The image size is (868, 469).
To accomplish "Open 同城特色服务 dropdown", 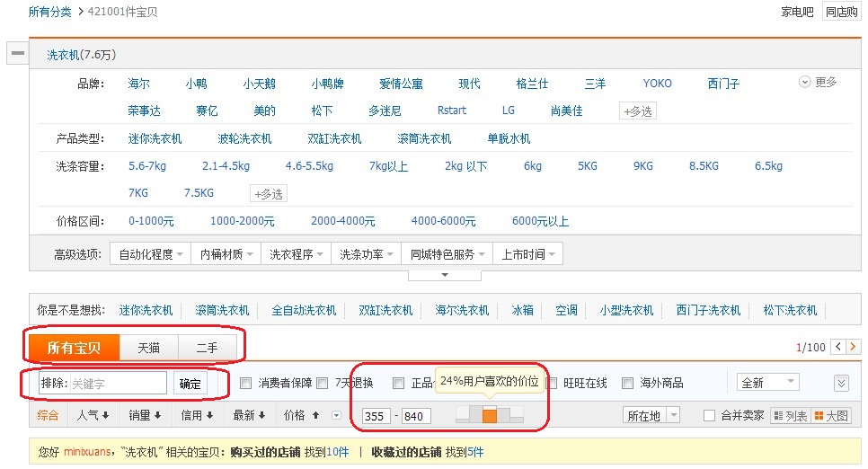I will [447, 254].
